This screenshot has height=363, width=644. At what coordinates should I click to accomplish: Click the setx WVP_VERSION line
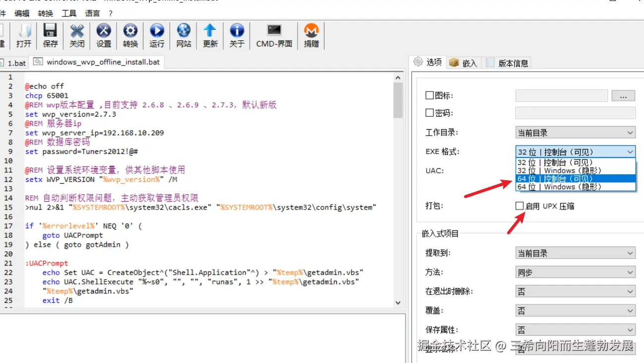click(x=101, y=179)
